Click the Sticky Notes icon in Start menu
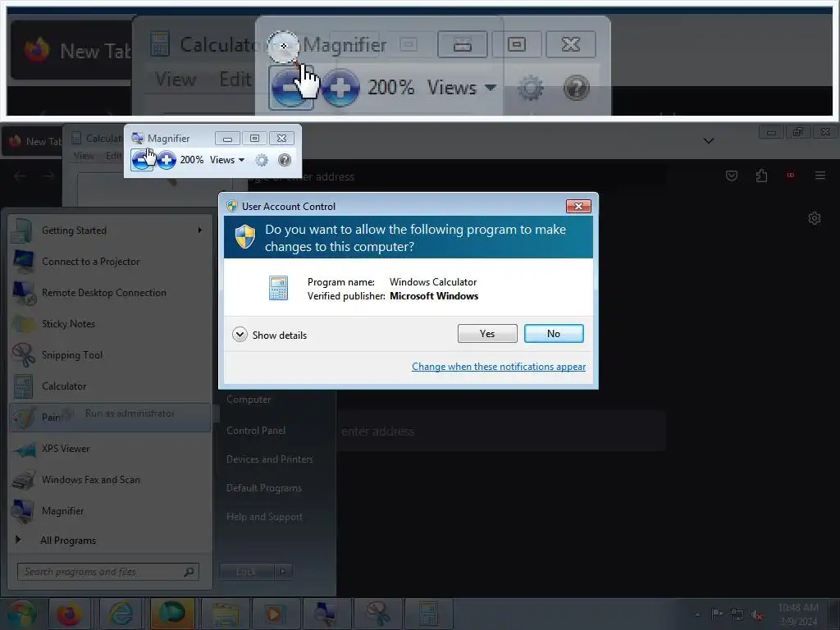The image size is (840, 630). (x=23, y=323)
